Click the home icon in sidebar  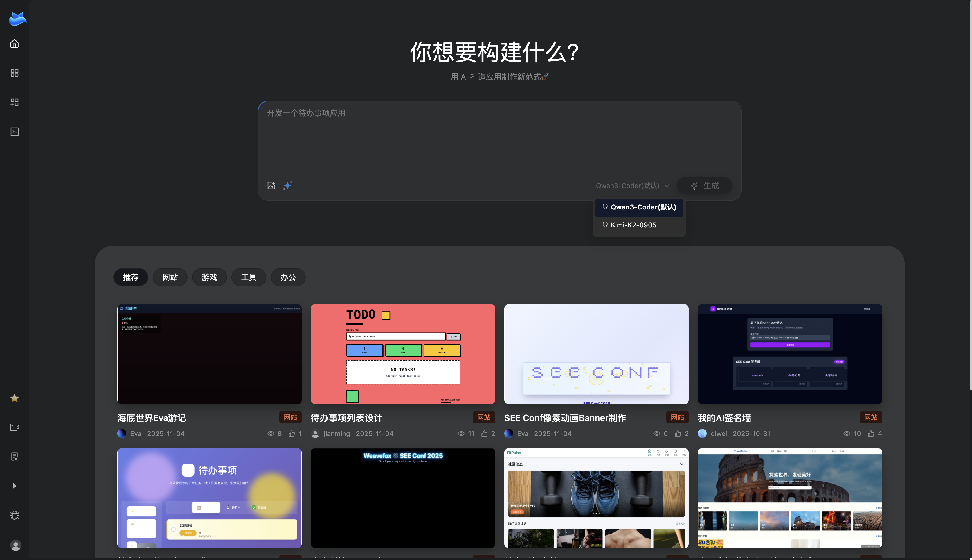[x=15, y=44]
